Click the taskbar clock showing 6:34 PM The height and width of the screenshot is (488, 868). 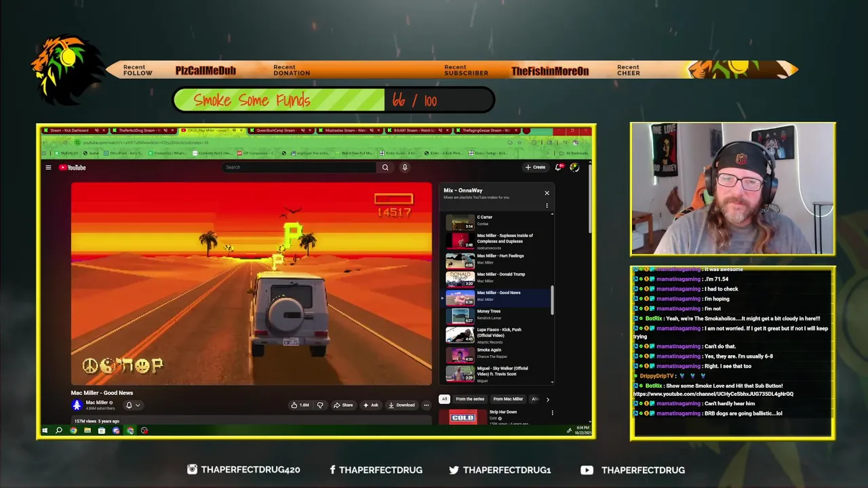(583, 430)
